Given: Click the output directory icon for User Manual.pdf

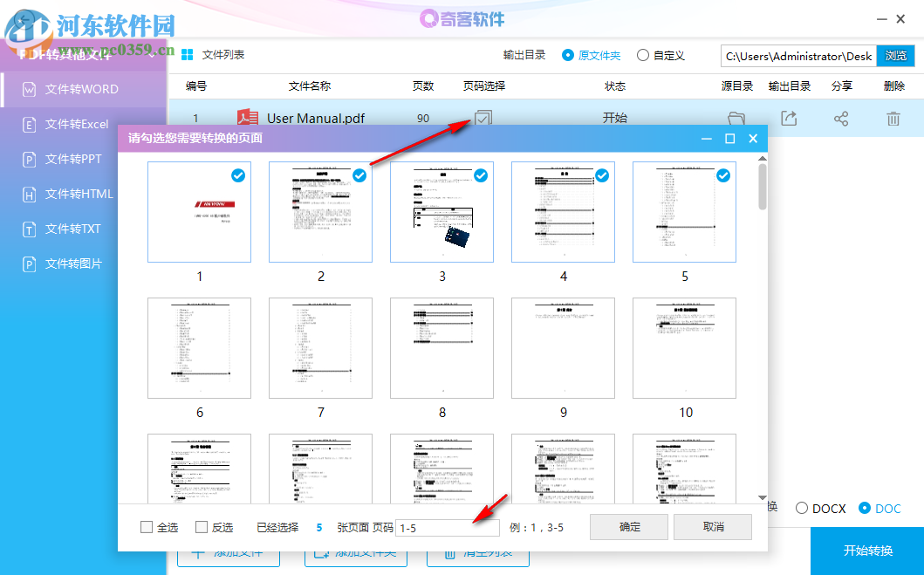Looking at the screenshot, I should coord(789,118).
